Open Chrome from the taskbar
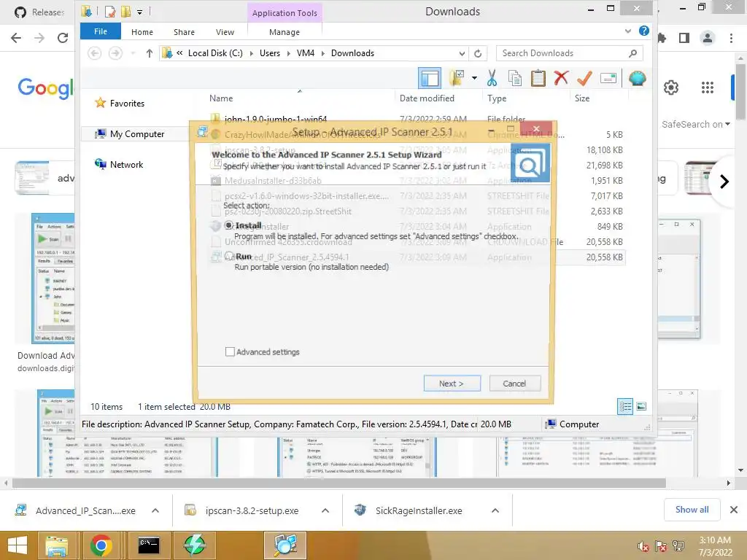 101,545
